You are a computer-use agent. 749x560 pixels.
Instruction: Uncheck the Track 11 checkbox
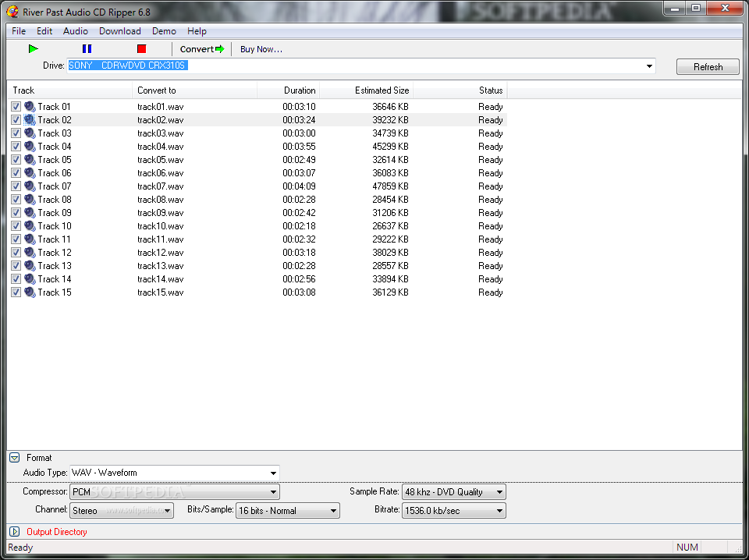16,239
